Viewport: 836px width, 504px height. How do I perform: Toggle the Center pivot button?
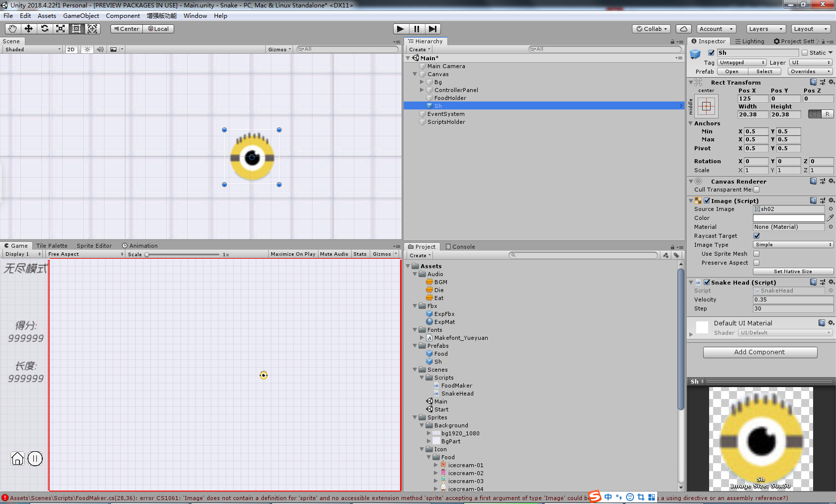pos(127,29)
